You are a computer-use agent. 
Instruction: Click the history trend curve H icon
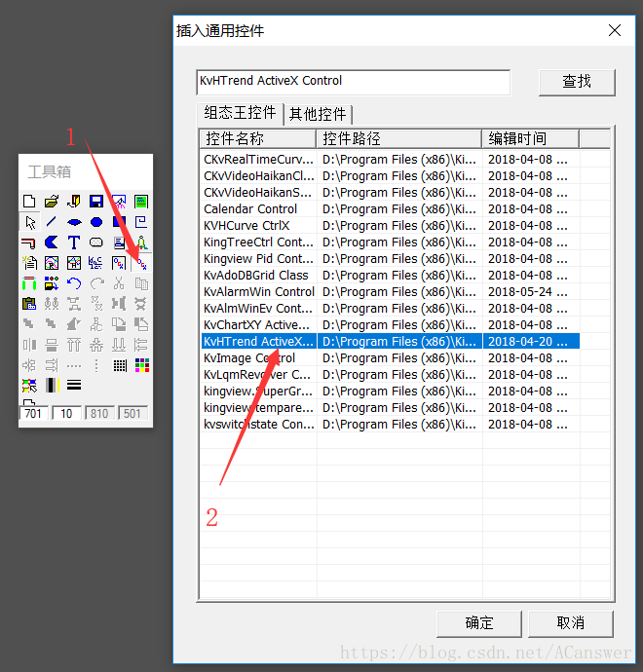pos(74,263)
